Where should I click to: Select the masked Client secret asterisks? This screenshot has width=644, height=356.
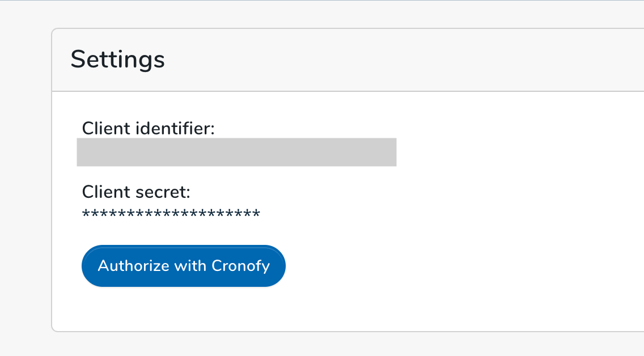coord(171,214)
